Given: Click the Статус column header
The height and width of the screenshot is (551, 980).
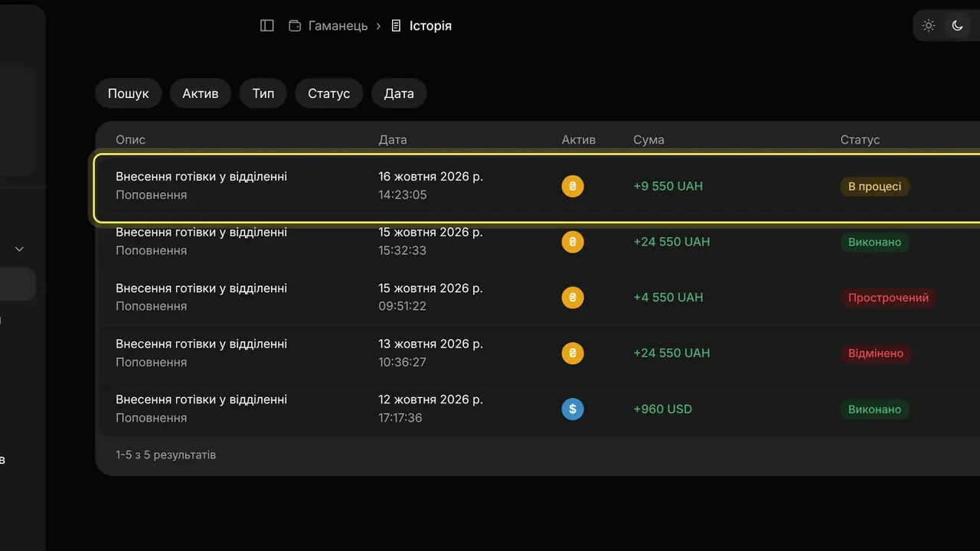Looking at the screenshot, I should pyautogui.click(x=861, y=140).
